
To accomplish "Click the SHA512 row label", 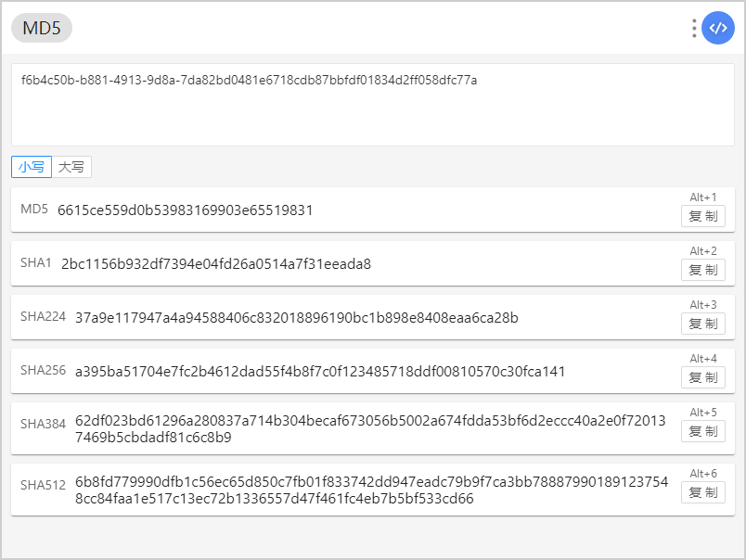I will (x=43, y=485).
